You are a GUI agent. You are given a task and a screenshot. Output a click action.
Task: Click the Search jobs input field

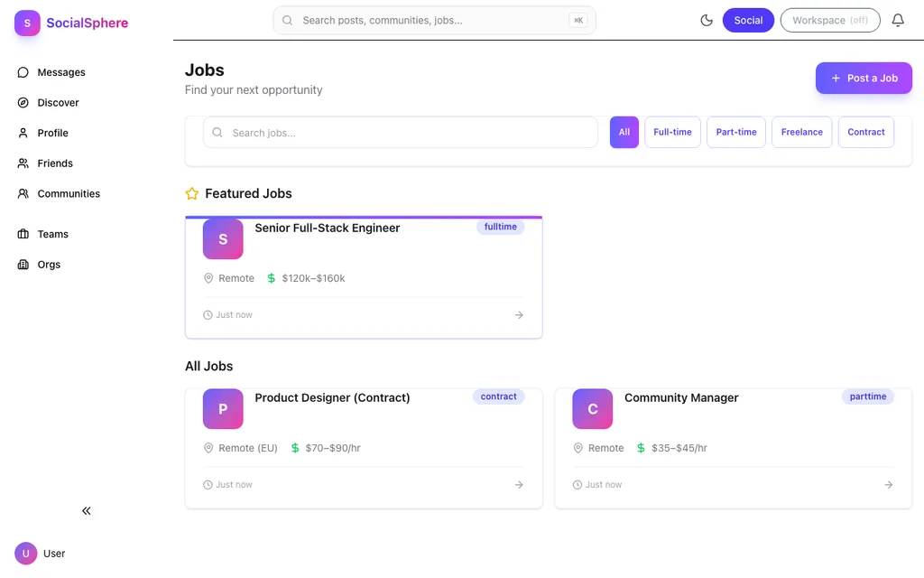[401, 133]
